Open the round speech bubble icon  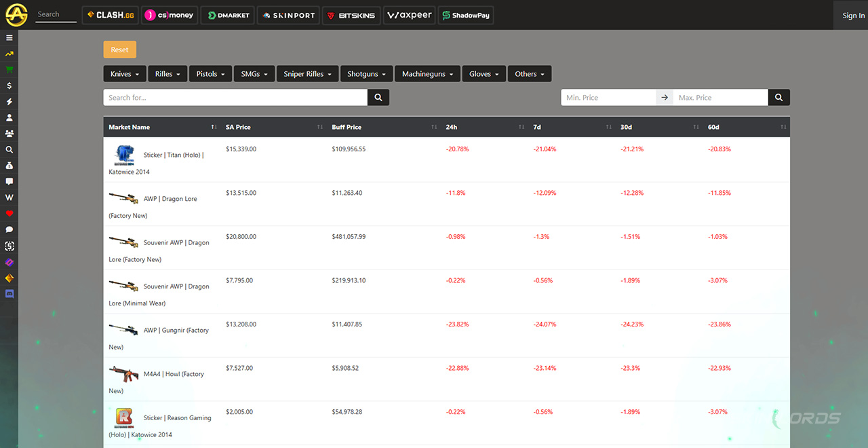pyautogui.click(x=9, y=229)
